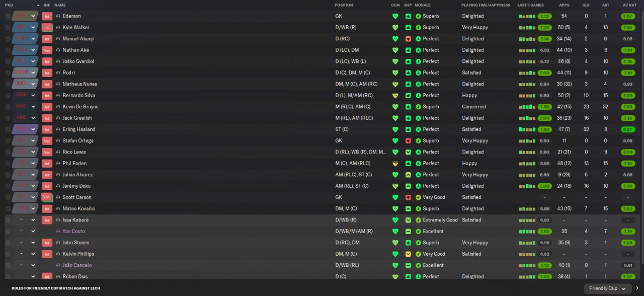Click Rico Lewis's green sharpness icon
The width and height of the screenshot is (644, 296).
pyautogui.click(x=408, y=152)
